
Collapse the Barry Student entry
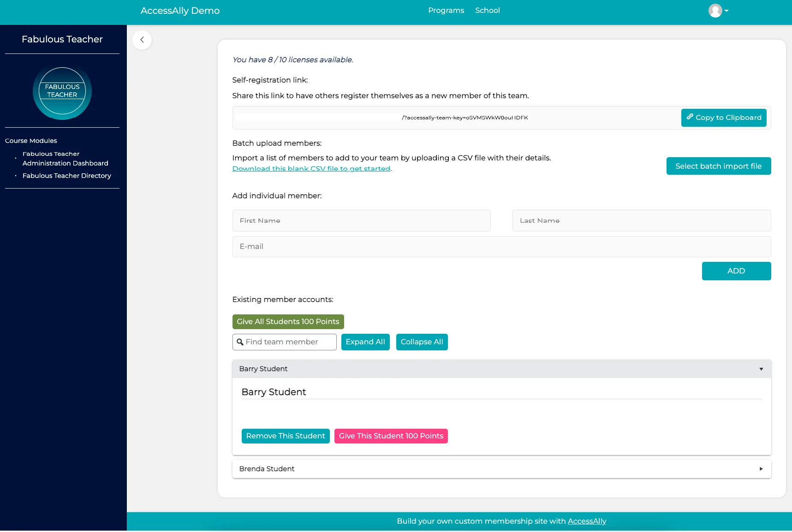click(760, 369)
